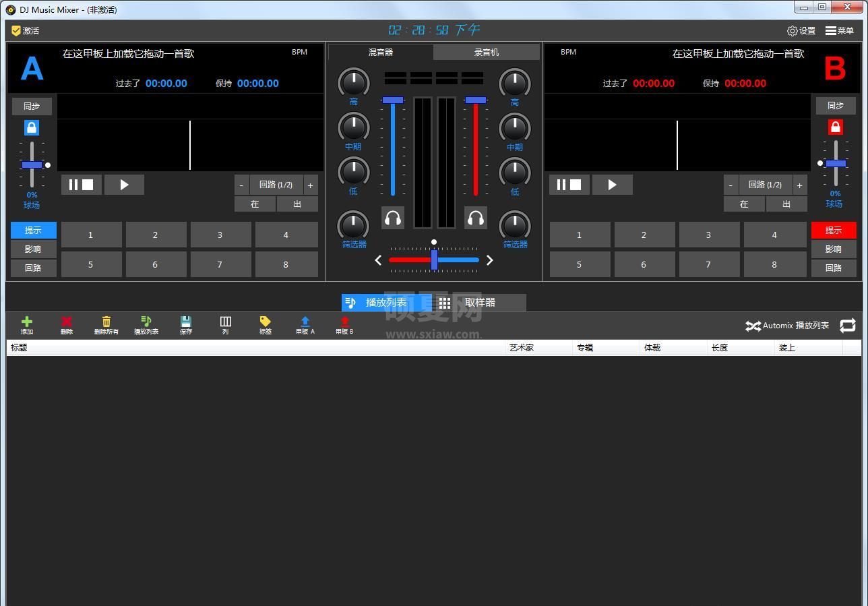Select the Playlist (播放列表) tab
The height and width of the screenshot is (606, 868).
click(x=387, y=303)
